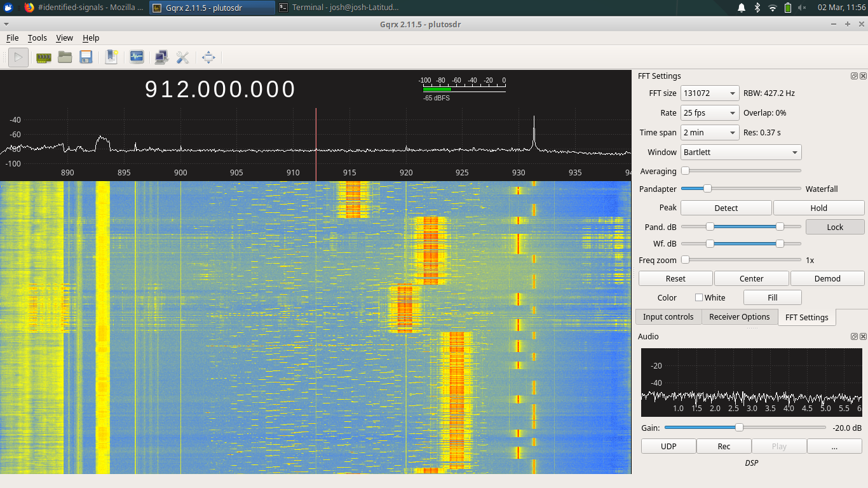This screenshot has height=488, width=868.
Task: Open the applications menu mouse icon
Action: (8, 8)
